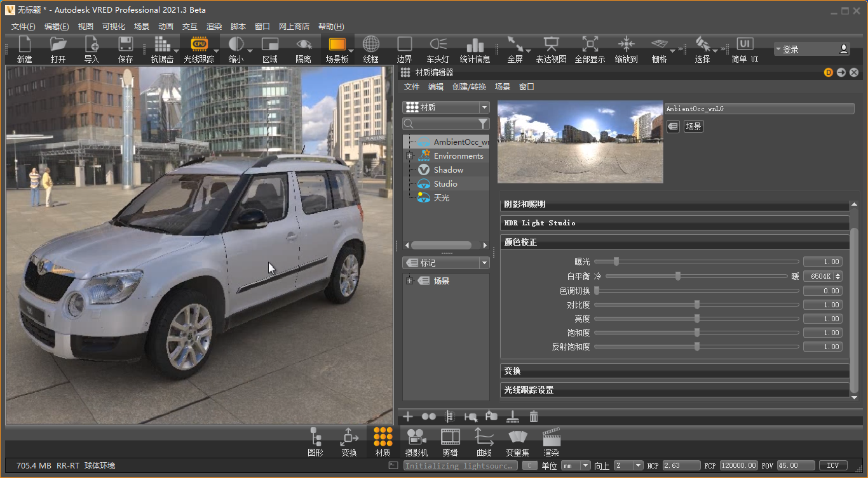Open the 材质 view type dropdown
The width and height of the screenshot is (868, 478).
(446, 108)
